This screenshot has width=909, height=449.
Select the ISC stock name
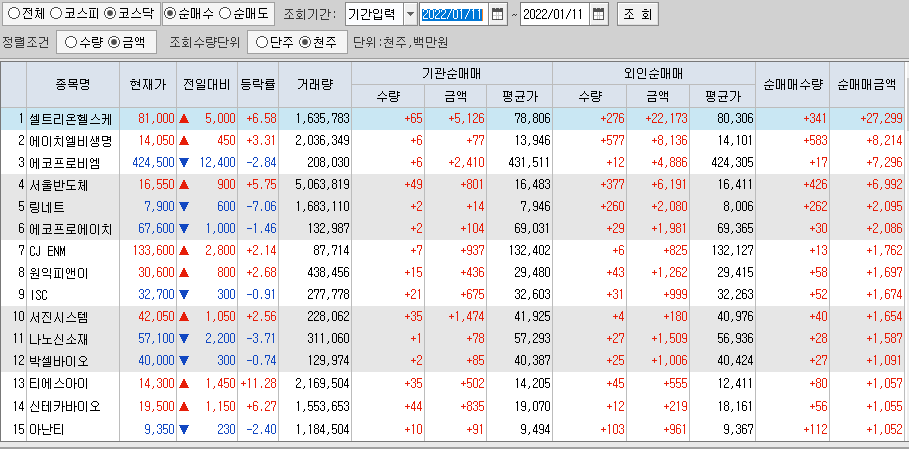[38, 295]
